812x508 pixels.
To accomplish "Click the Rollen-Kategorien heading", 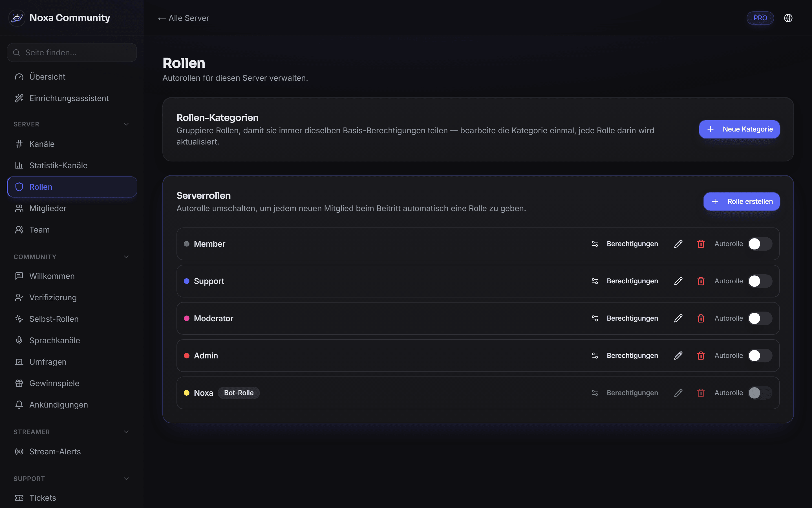I will (217, 118).
